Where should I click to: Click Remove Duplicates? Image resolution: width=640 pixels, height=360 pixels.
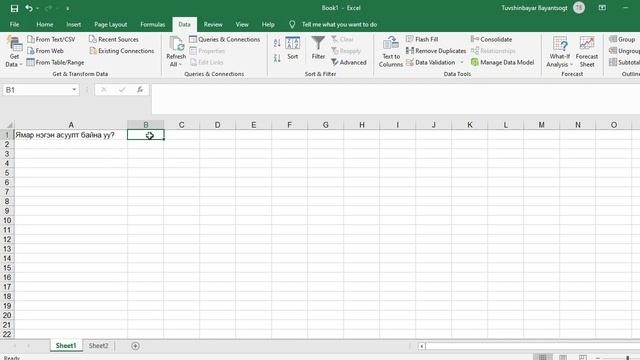click(436, 51)
